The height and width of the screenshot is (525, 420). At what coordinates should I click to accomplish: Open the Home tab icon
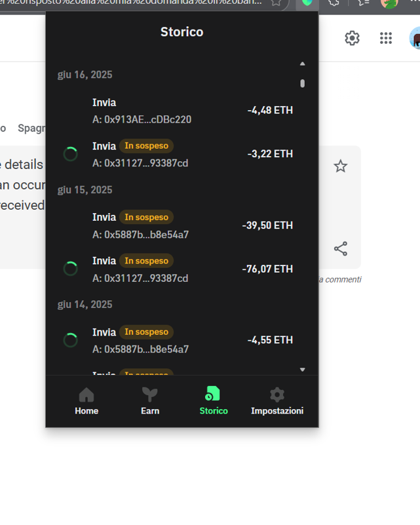point(86,395)
